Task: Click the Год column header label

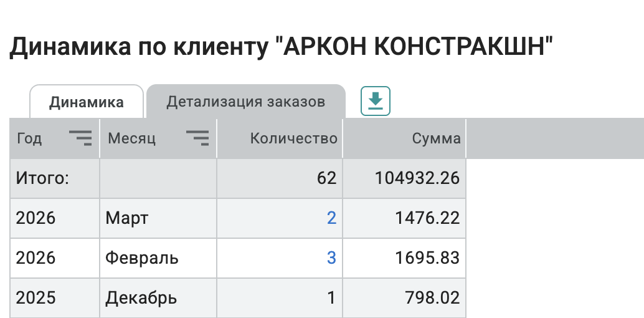Action: tap(29, 138)
